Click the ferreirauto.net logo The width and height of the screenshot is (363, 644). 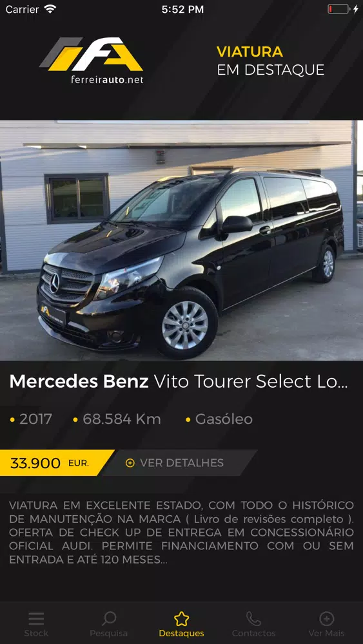[x=92, y=61]
